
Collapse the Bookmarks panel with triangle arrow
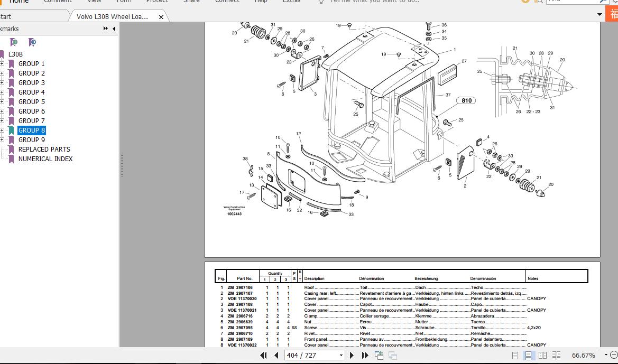pos(114,29)
